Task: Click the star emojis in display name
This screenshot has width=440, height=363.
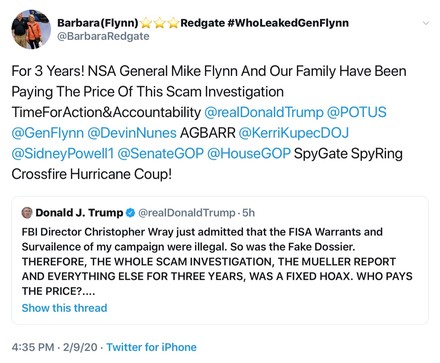Action: click(159, 23)
